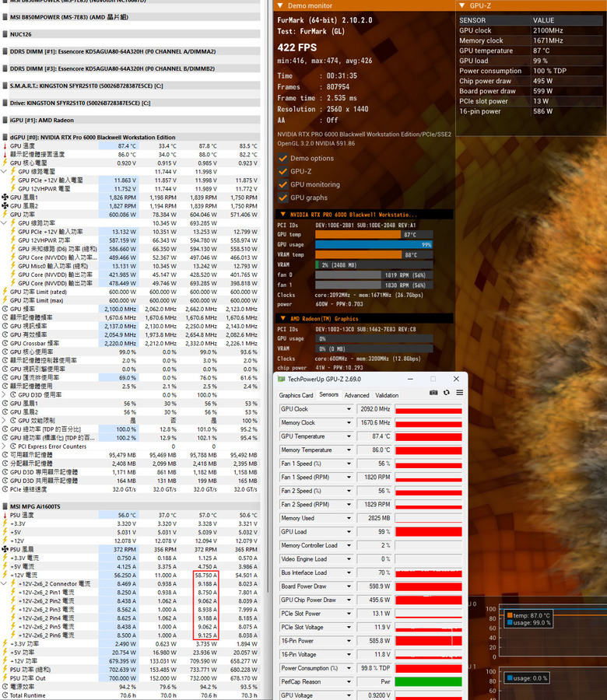Screen dimensions: 607x700
Task: Collapse the GPU 線路功率 tree group
Action: tap(4, 222)
